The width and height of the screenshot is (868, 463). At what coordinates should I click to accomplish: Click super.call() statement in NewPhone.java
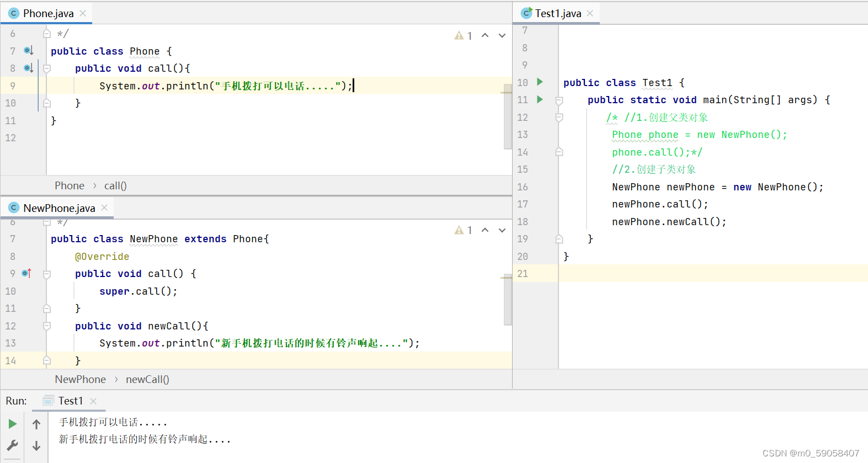point(139,291)
